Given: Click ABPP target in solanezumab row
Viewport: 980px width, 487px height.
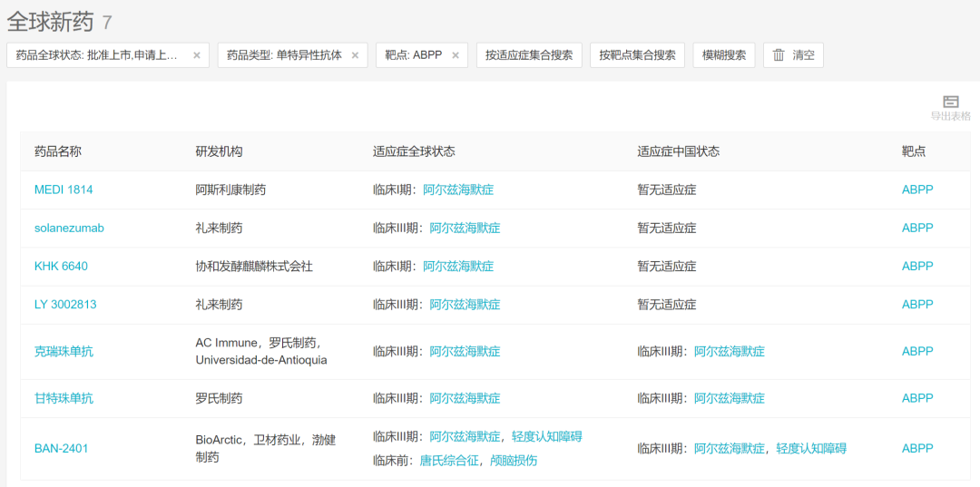Looking at the screenshot, I should (917, 228).
